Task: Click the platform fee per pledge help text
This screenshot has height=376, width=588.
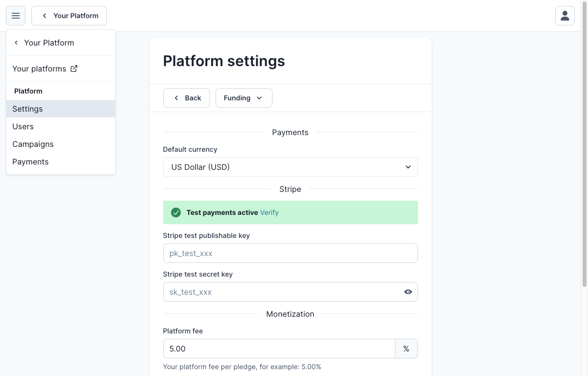Action: point(242,367)
